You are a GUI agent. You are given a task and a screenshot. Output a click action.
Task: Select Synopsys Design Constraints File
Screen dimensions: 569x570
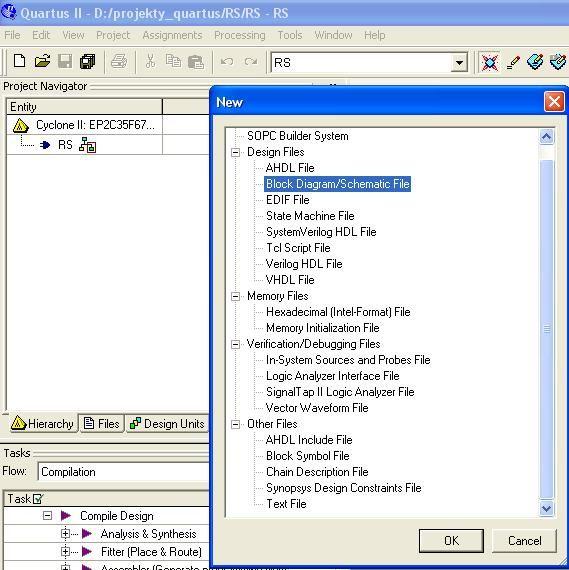pyautogui.click(x=343, y=488)
